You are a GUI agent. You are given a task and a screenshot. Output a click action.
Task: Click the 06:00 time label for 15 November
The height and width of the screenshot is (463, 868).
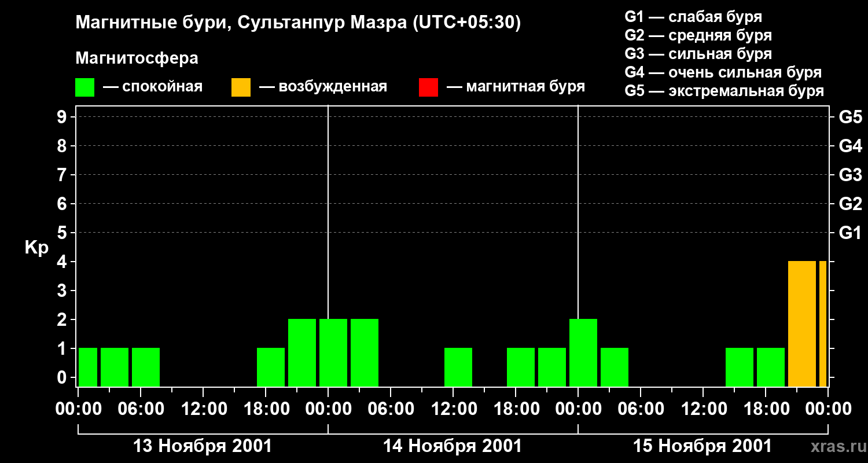[641, 409]
